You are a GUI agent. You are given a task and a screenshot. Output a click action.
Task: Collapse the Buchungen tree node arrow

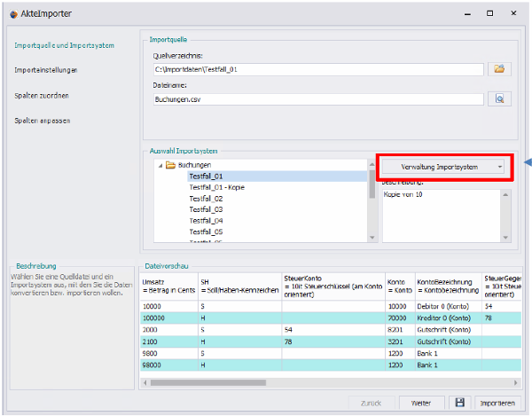coord(160,166)
